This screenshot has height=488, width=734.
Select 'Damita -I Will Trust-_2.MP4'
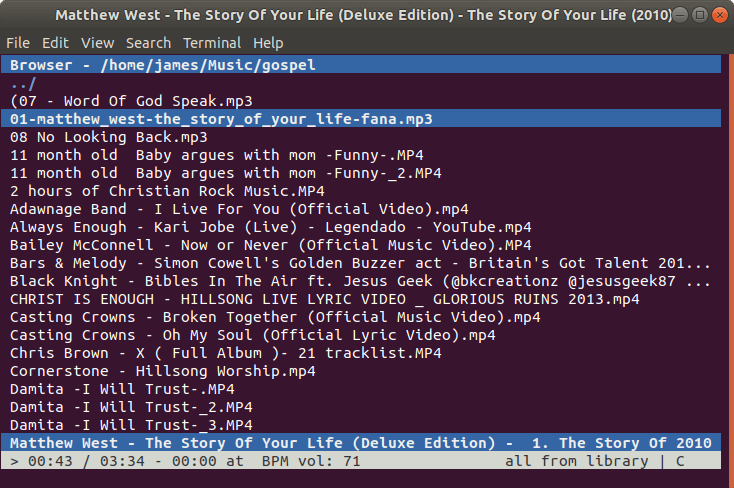[x=131, y=407]
